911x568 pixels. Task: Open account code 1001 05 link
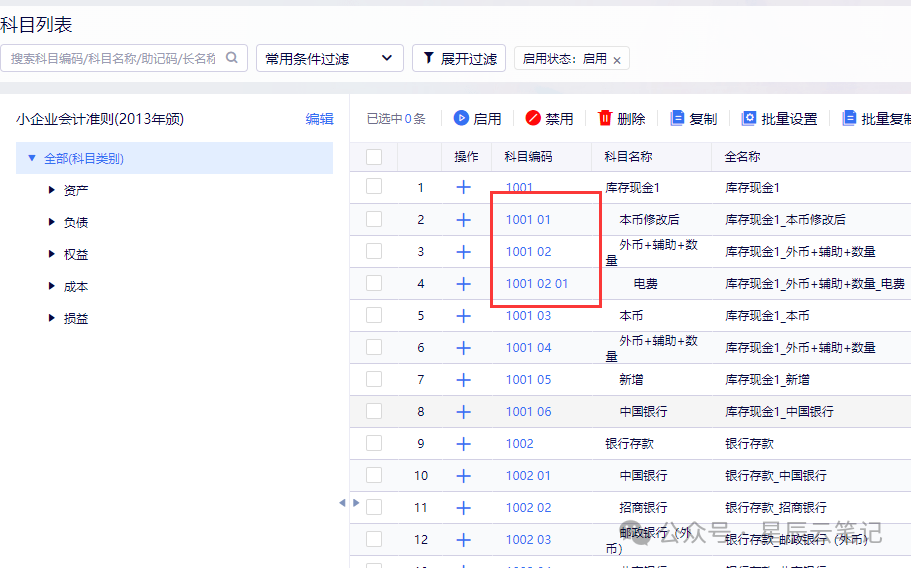(x=528, y=379)
